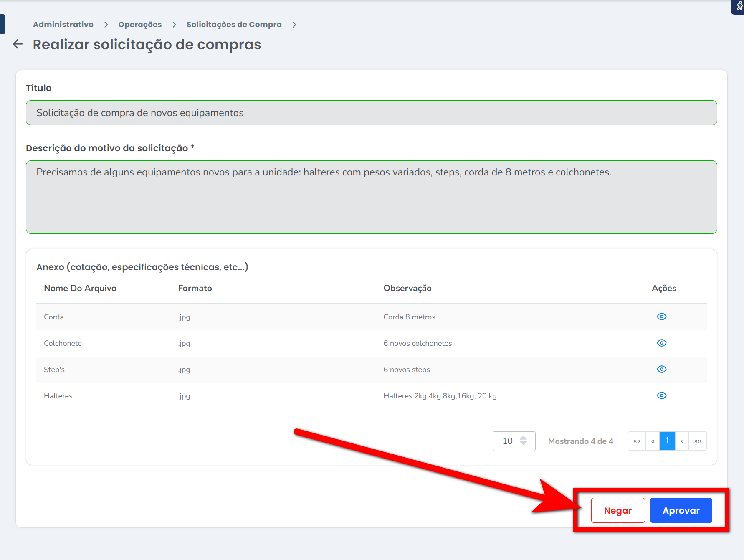
Task: Click the accessibility icon in the top corner
Action: [739, 6]
